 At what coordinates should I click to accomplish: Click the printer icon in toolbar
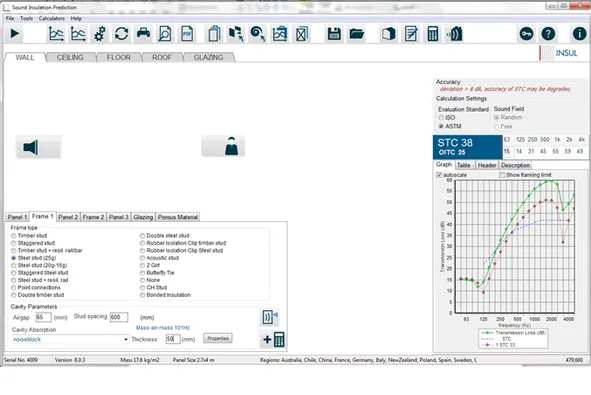pyautogui.click(x=143, y=34)
